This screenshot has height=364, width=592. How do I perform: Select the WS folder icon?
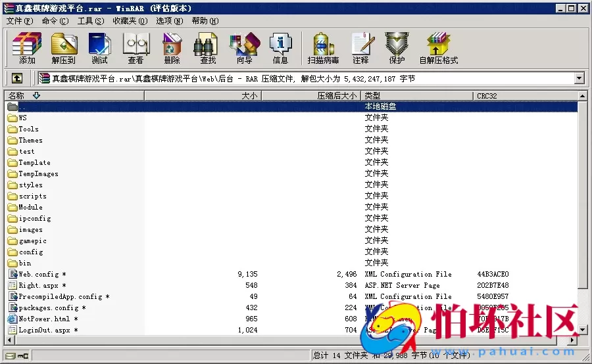[x=13, y=118]
